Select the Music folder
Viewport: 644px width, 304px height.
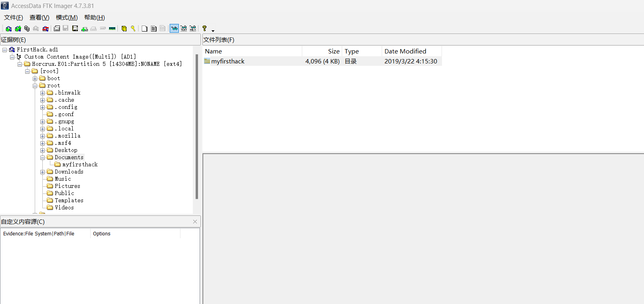click(63, 179)
